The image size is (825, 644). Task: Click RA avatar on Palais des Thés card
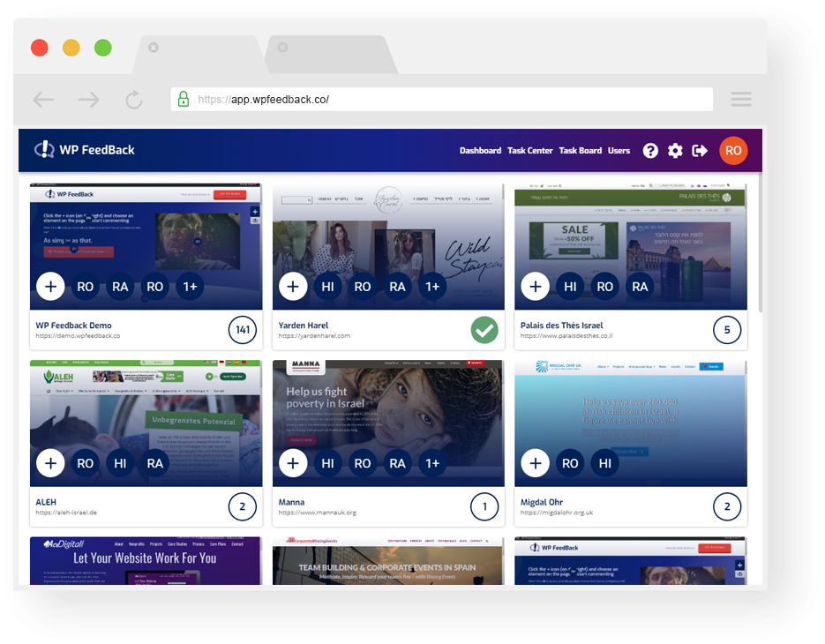[640, 287]
